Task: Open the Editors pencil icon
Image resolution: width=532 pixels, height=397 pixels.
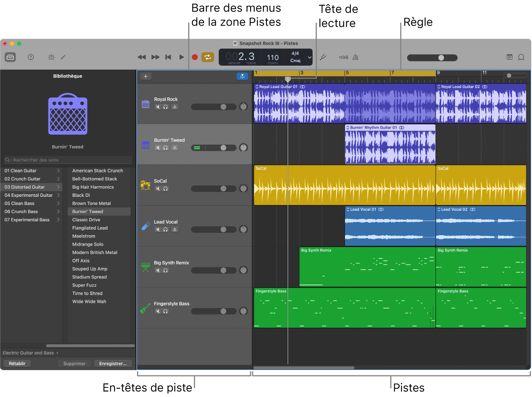Action: [x=63, y=57]
